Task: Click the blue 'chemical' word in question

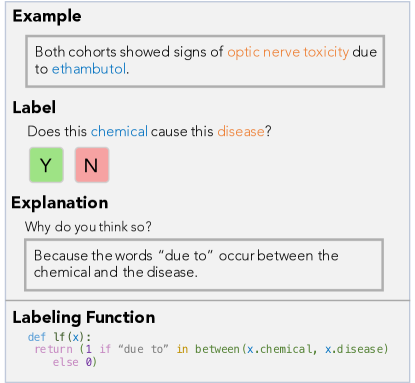Action: (x=119, y=131)
